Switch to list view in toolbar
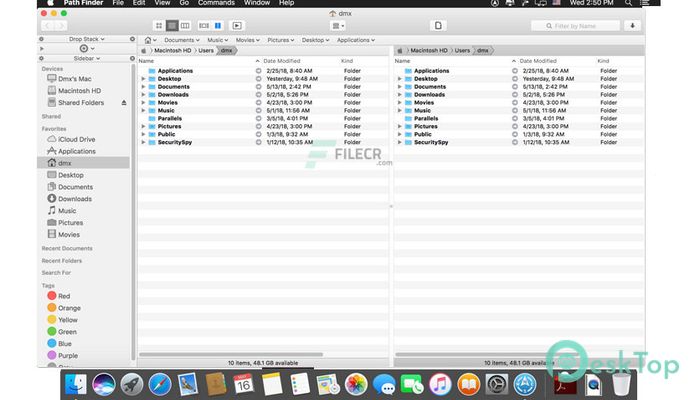 click(x=172, y=26)
